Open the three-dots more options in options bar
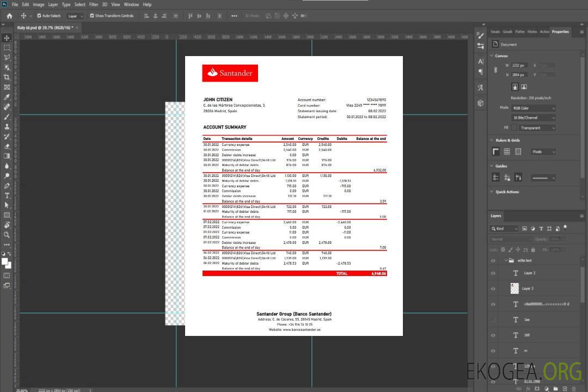Image resolution: width=588 pixels, height=392 pixels. (x=234, y=16)
